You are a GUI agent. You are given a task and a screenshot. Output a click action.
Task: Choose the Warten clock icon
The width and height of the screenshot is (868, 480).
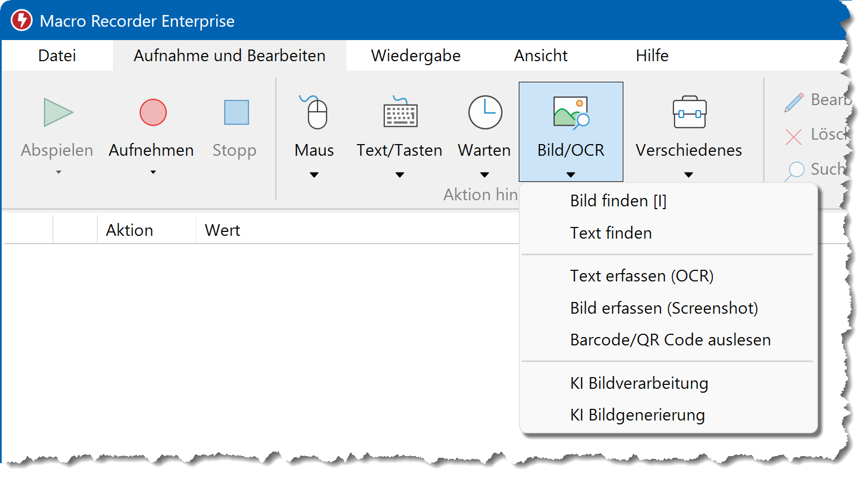click(485, 112)
